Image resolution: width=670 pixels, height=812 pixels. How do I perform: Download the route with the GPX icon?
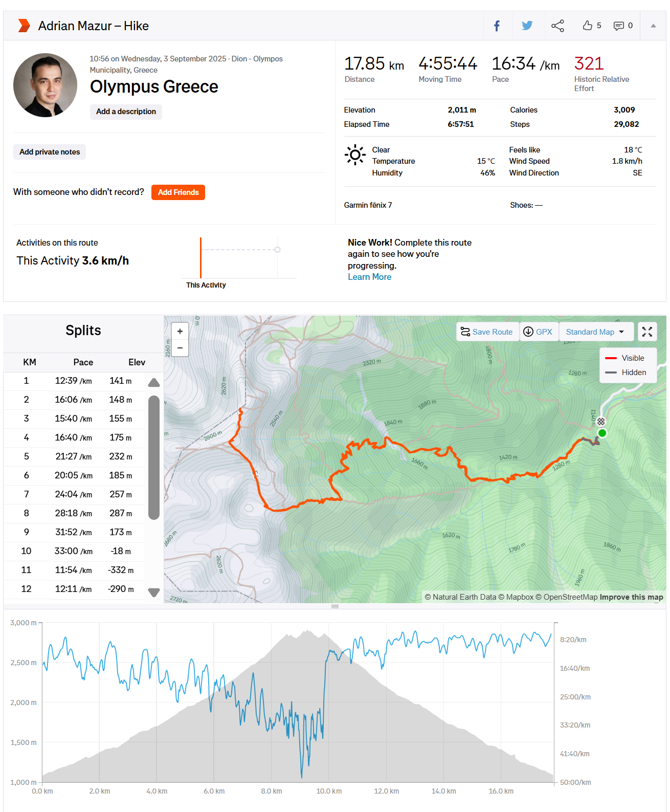pos(528,332)
